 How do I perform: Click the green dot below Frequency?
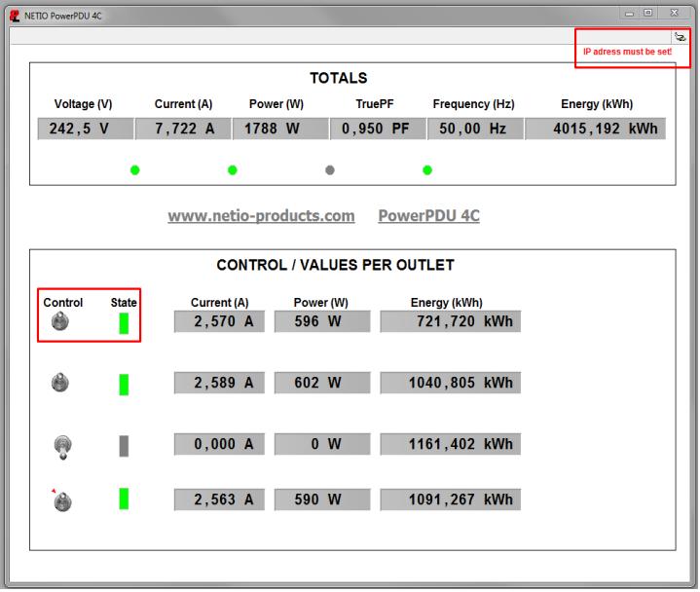coord(427,170)
